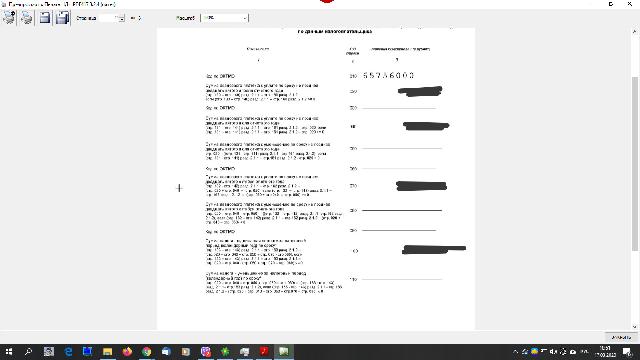Open the scale percentage dropdown
Screen dimensions: 640x360
click(x=224, y=18)
